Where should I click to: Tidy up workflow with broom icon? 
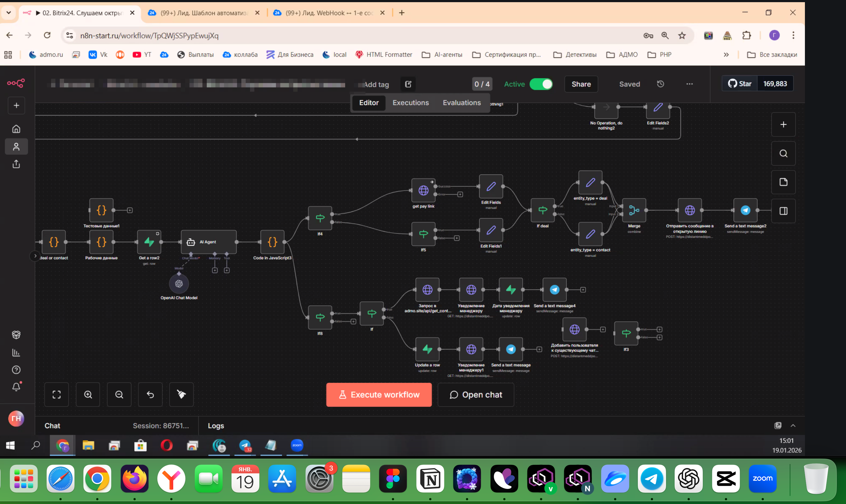[181, 394]
